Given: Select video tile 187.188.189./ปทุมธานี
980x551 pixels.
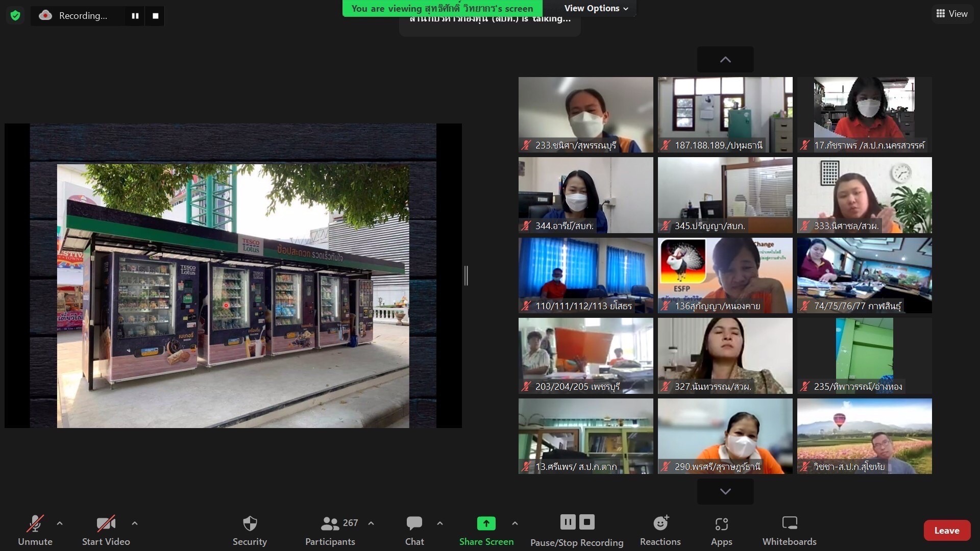Looking at the screenshot, I should click(725, 115).
